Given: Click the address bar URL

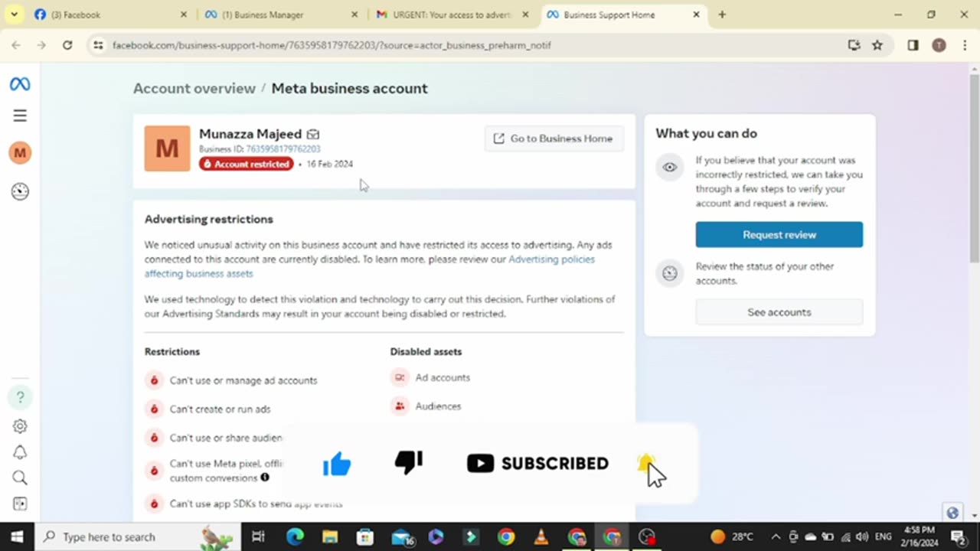Looking at the screenshot, I should [x=332, y=45].
